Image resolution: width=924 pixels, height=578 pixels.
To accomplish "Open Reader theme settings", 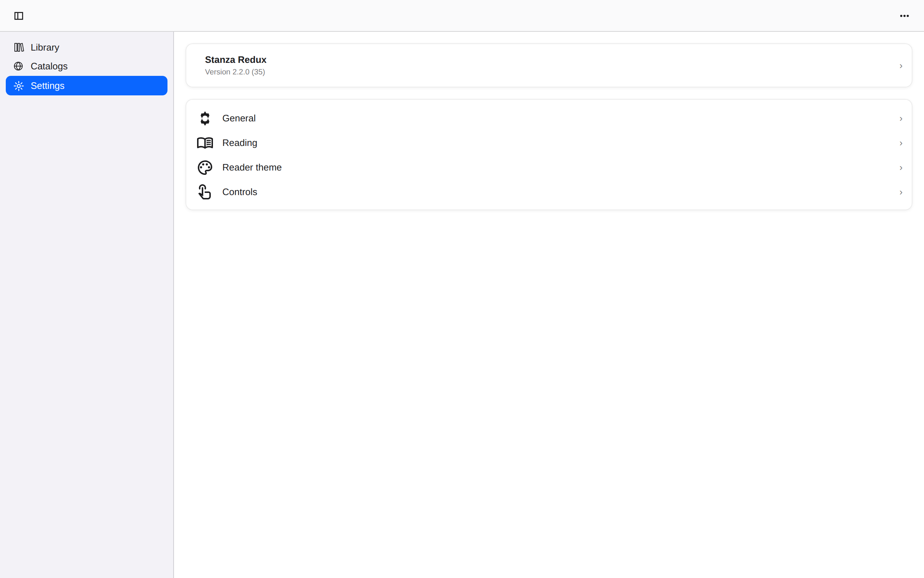I will click(x=549, y=167).
